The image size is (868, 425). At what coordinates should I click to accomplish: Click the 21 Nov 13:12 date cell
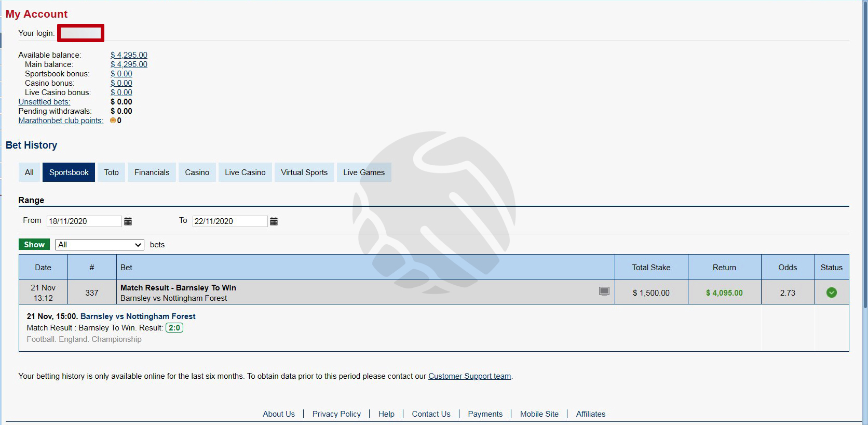[43, 293]
